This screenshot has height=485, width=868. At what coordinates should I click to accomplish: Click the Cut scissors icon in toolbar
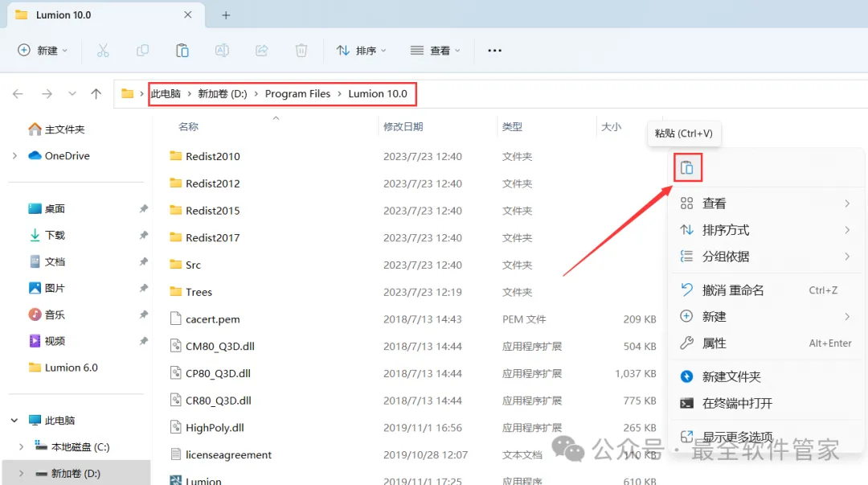click(x=103, y=51)
